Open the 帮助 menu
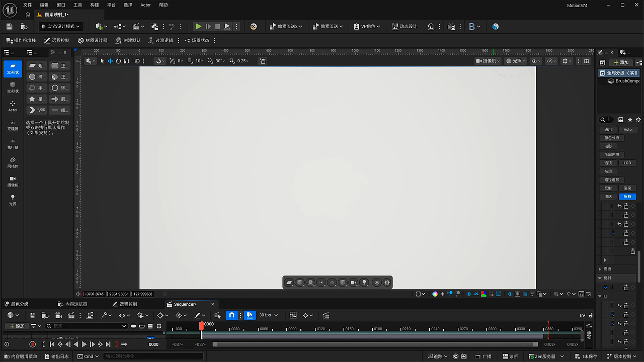This screenshot has height=362, width=644. click(163, 5)
